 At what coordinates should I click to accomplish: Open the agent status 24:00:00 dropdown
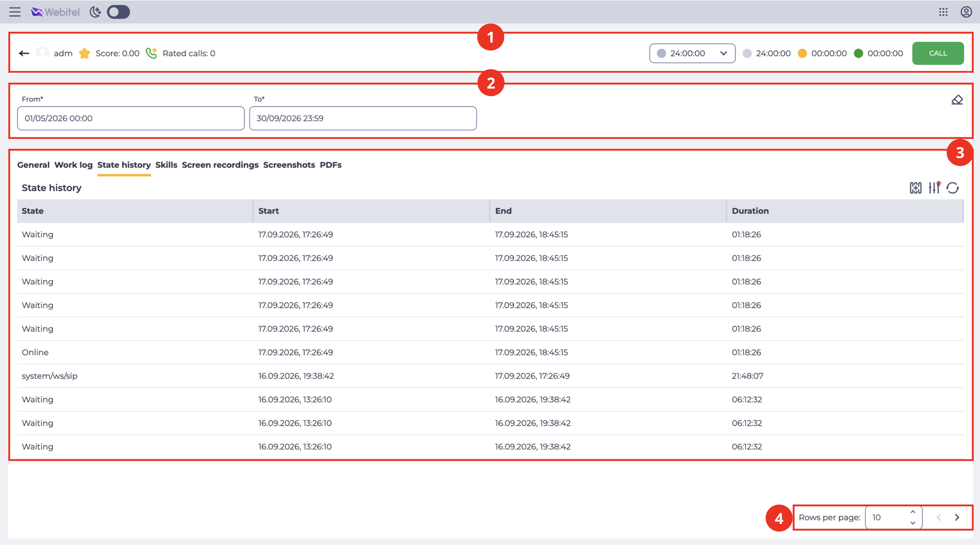[x=692, y=53]
